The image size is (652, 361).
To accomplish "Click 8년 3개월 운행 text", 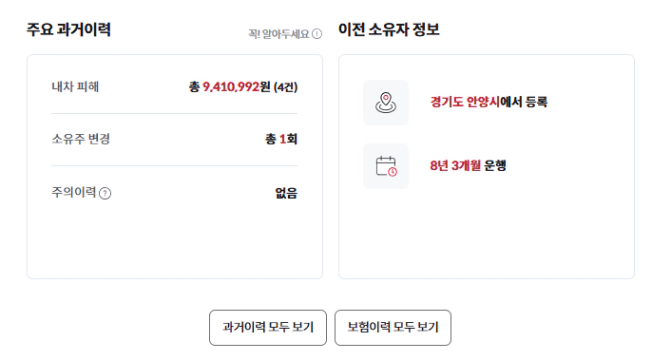I will pyautogui.click(x=468, y=166).
